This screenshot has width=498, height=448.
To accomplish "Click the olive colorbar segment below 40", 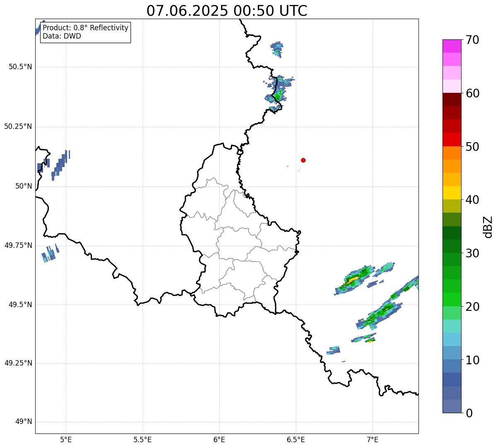I will point(452,206).
